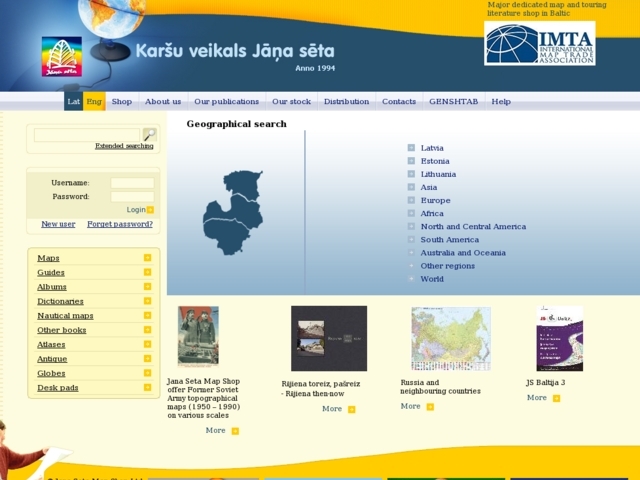Open Our stock menu
Screen dimensions: 640x480
(x=291, y=101)
